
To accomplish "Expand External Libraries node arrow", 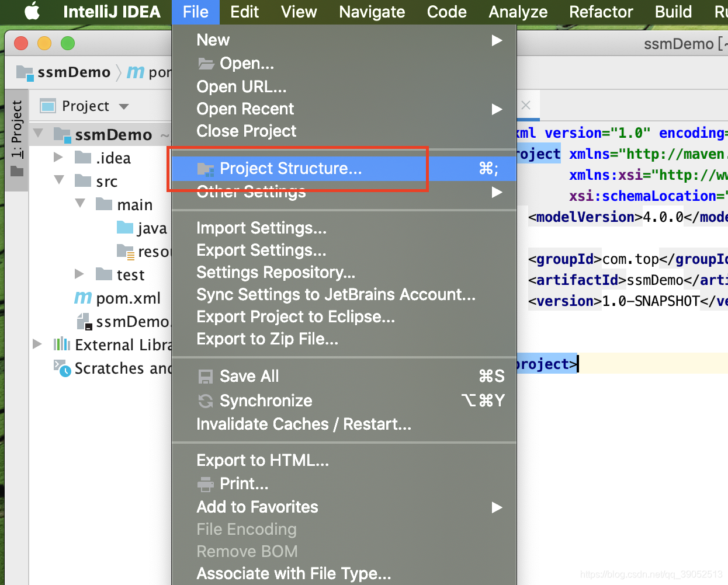I will [x=37, y=344].
